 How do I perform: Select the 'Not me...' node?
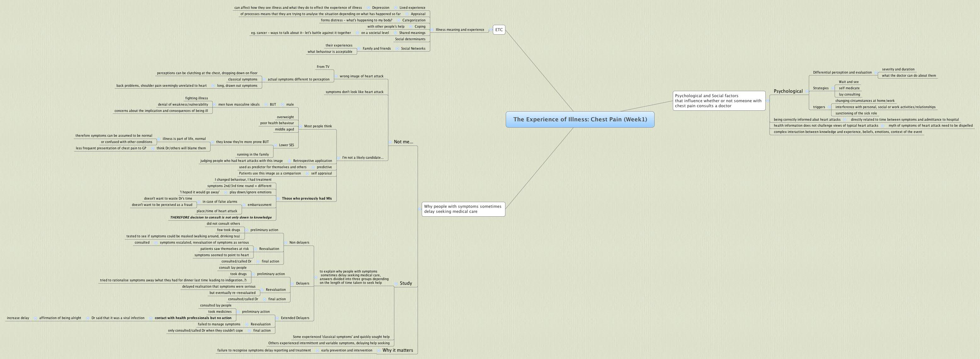point(403,142)
